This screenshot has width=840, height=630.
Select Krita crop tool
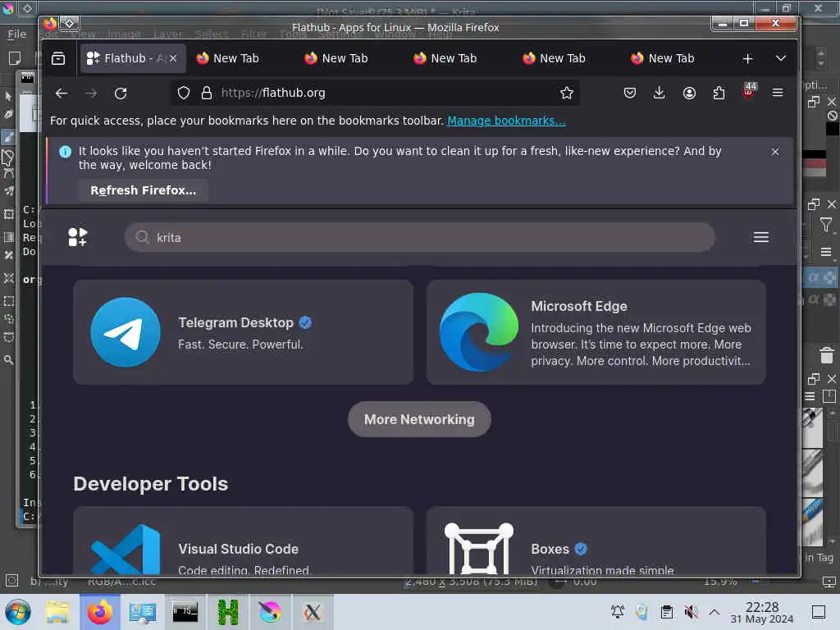pyautogui.click(x=8, y=214)
